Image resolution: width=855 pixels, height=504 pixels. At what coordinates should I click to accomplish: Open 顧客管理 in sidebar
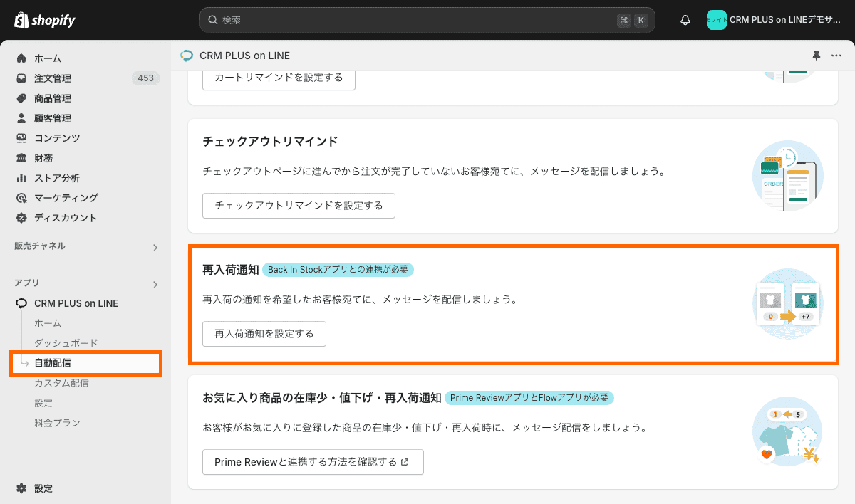point(52,118)
